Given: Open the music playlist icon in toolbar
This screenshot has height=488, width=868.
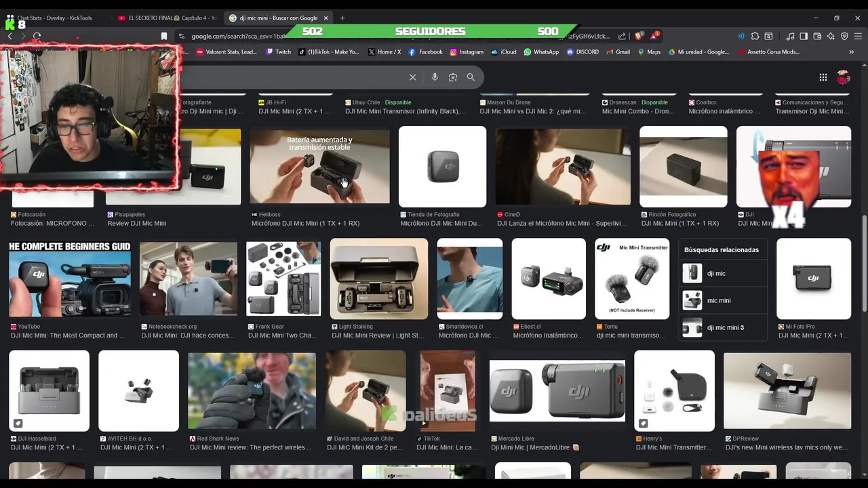Looking at the screenshot, I should point(790,36).
